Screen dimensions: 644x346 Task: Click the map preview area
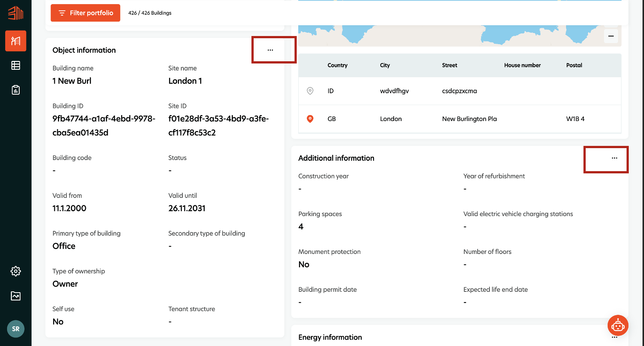coord(460,36)
